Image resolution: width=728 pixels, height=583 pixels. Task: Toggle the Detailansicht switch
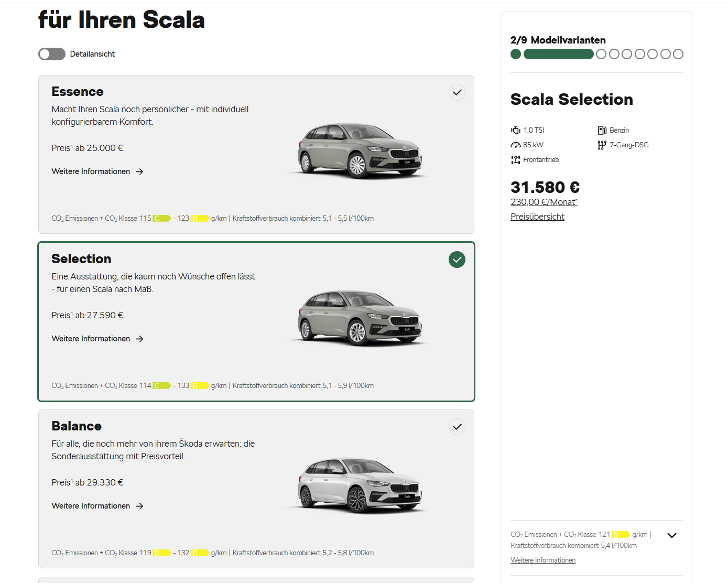point(52,54)
